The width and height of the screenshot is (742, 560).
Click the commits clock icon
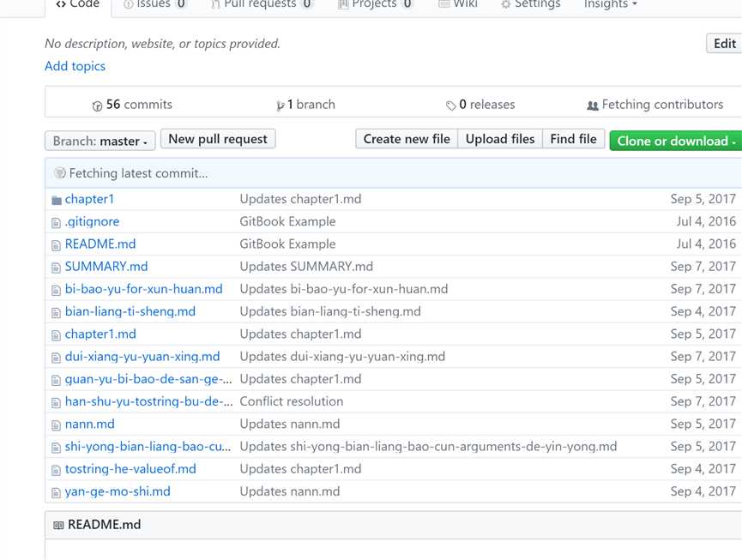click(x=97, y=106)
